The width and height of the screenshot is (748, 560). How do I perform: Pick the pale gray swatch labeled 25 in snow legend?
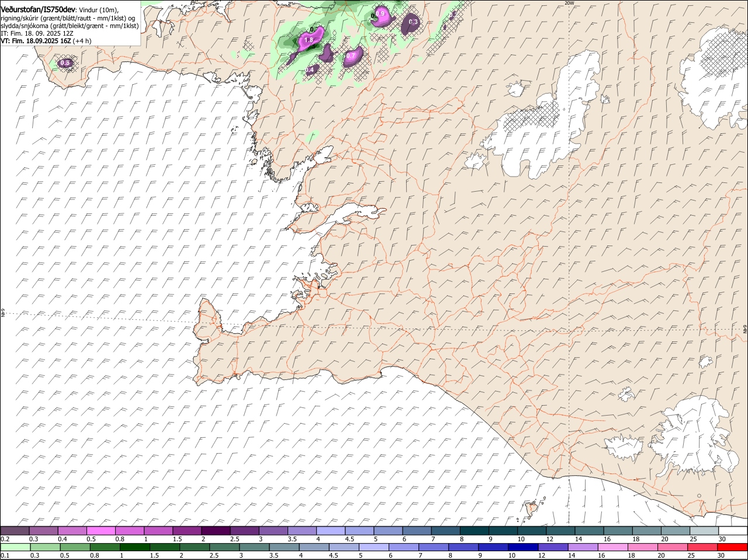click(x=704, y=530)
